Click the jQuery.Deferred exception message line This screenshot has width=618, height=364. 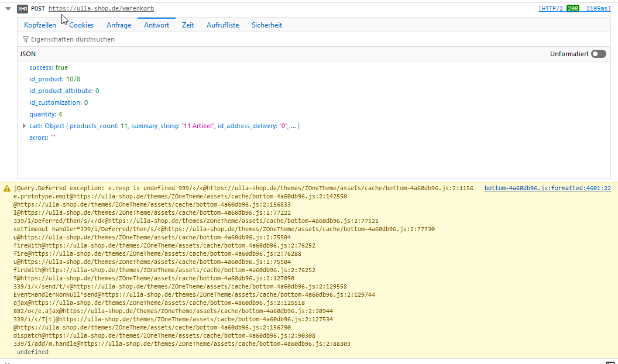243,188
